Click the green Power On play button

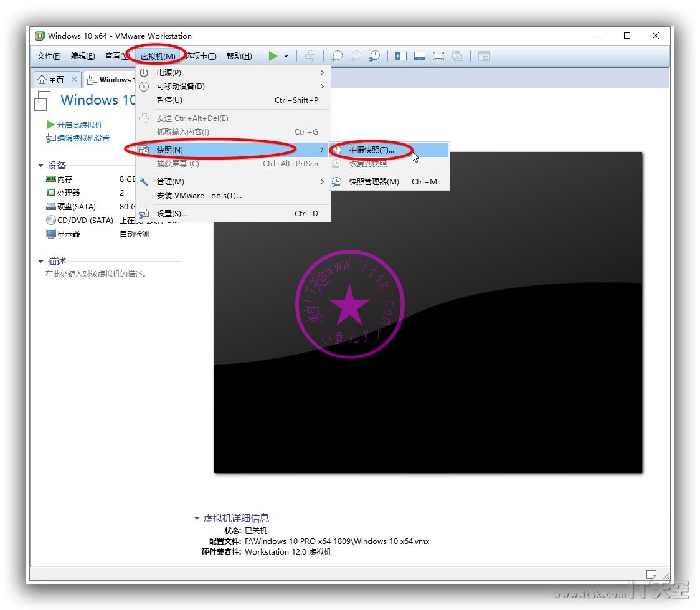click(x=273, y=56)
